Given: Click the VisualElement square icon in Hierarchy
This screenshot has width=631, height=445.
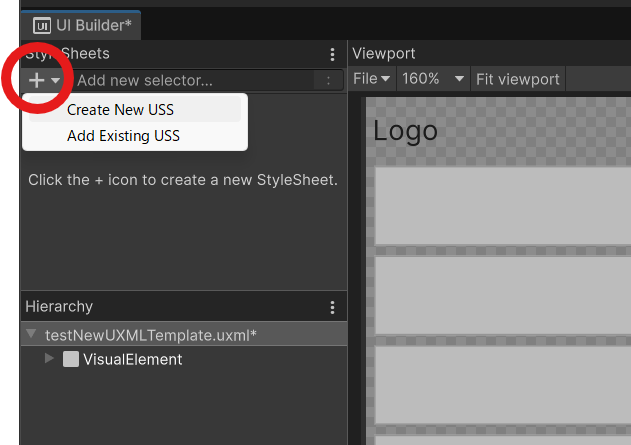Looking at the screenshot, I should pyautogui.click(x=71, y=359).
